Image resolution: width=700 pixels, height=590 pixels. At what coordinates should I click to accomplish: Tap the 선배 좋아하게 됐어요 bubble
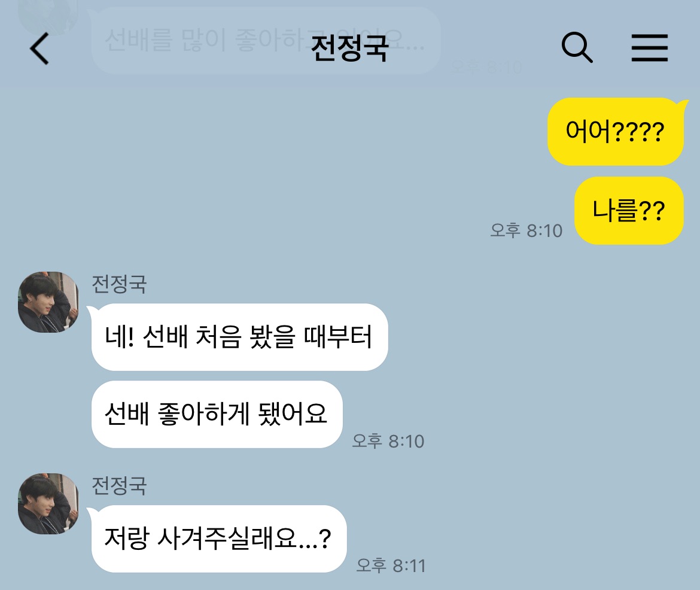click(x=217, y=414)
